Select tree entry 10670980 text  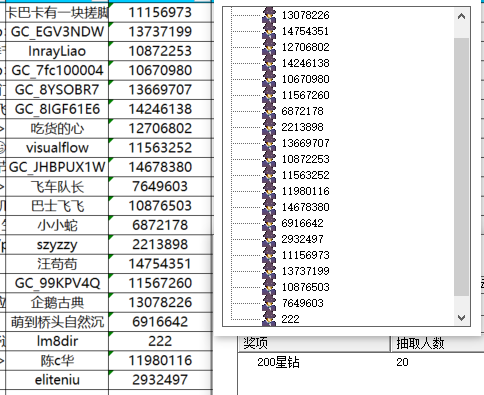[x=305, y=79]
